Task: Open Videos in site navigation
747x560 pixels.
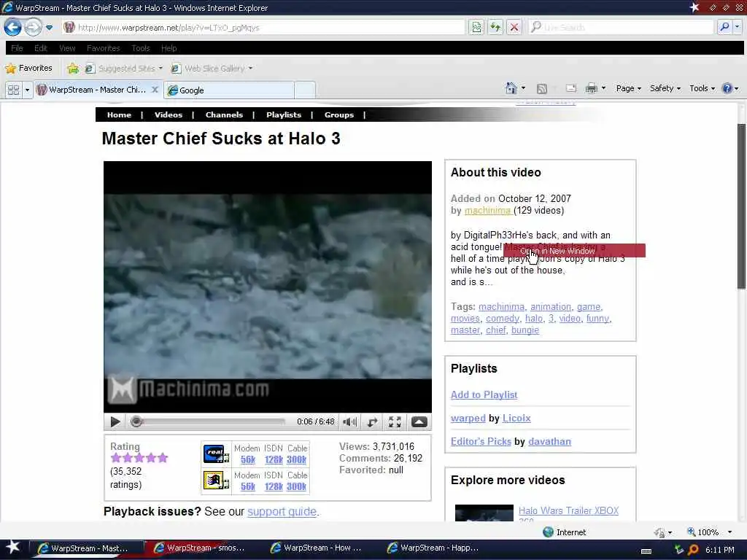Action: pos(169,114)
